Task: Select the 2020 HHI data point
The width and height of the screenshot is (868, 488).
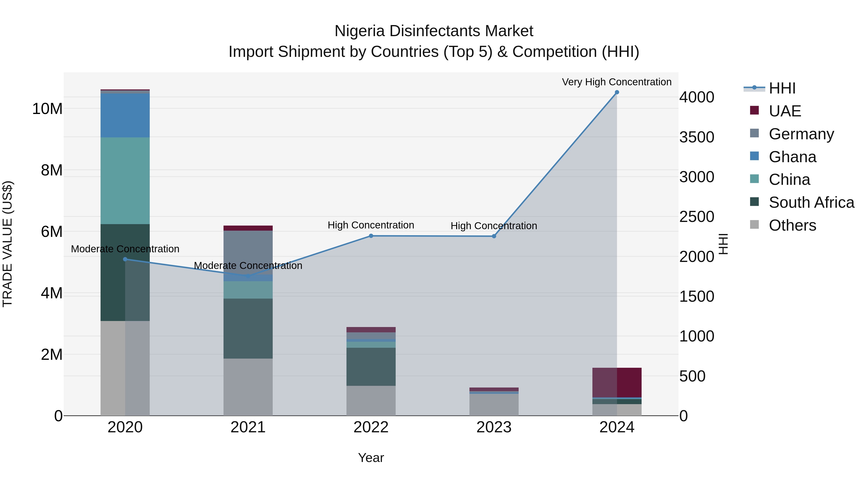Action: tap(125, 259)
